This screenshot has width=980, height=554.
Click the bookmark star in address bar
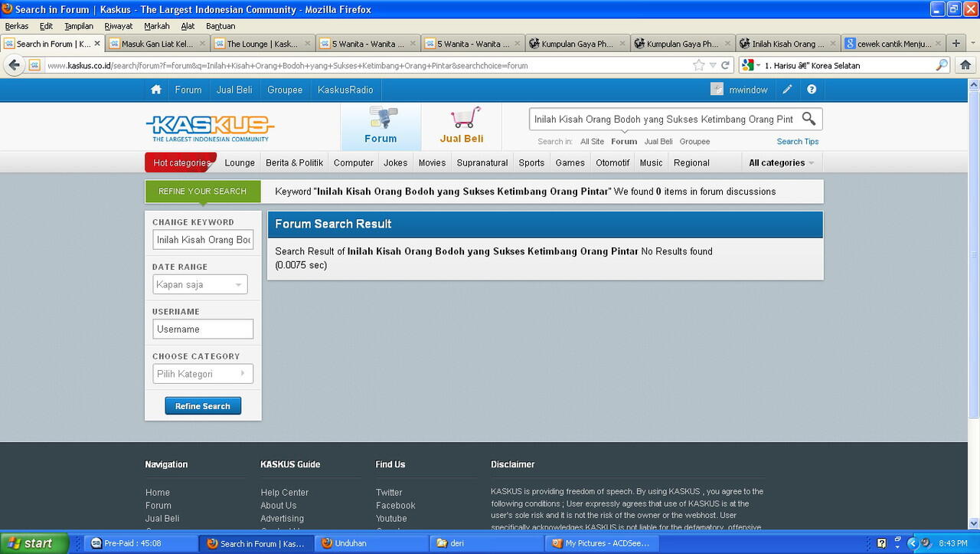(x=698, y=65)
